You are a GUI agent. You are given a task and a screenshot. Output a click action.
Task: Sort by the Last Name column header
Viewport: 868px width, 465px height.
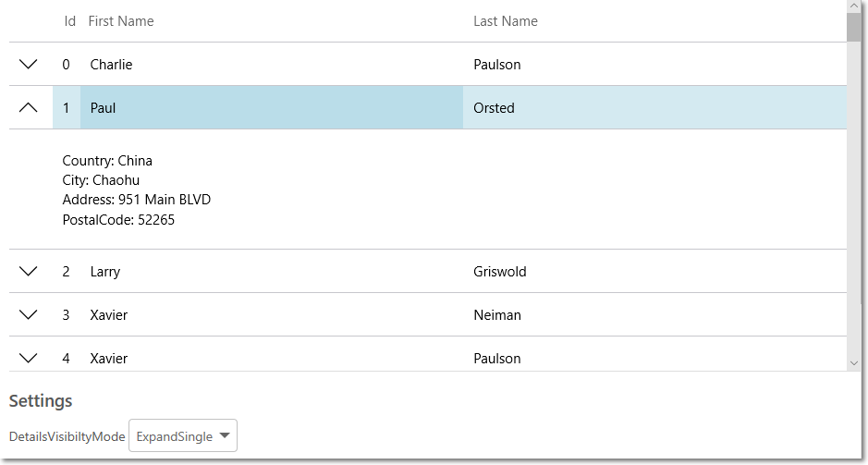click(x=506, y=21)
